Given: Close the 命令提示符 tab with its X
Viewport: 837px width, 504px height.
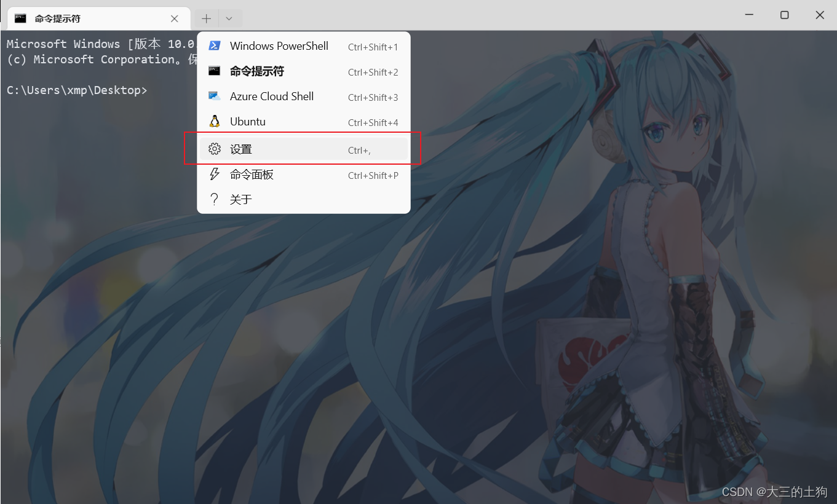Looking at the screenshot, I should click(173, 18).
